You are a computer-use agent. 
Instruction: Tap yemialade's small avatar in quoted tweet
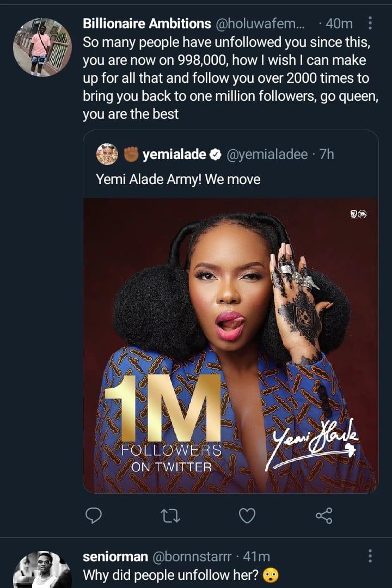107,155
